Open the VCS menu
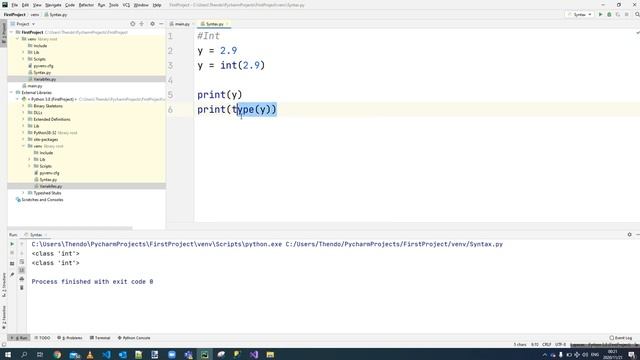640x360 pixels. tap(126, 5)
